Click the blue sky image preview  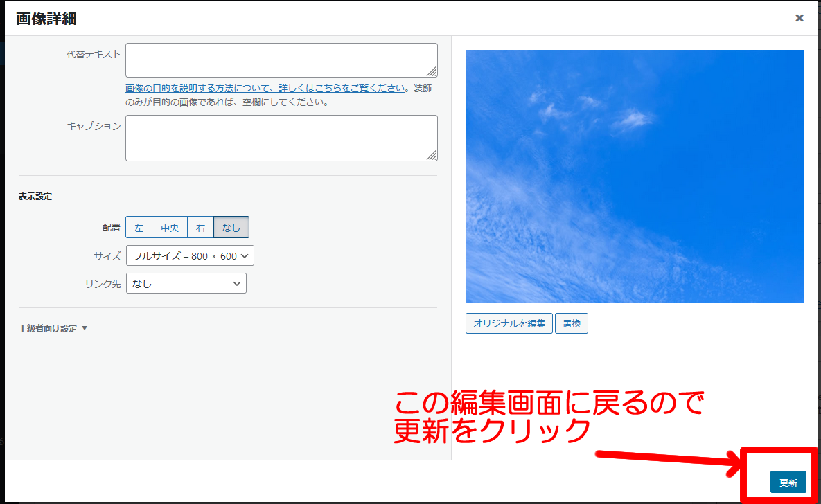(x=634, y=177)
